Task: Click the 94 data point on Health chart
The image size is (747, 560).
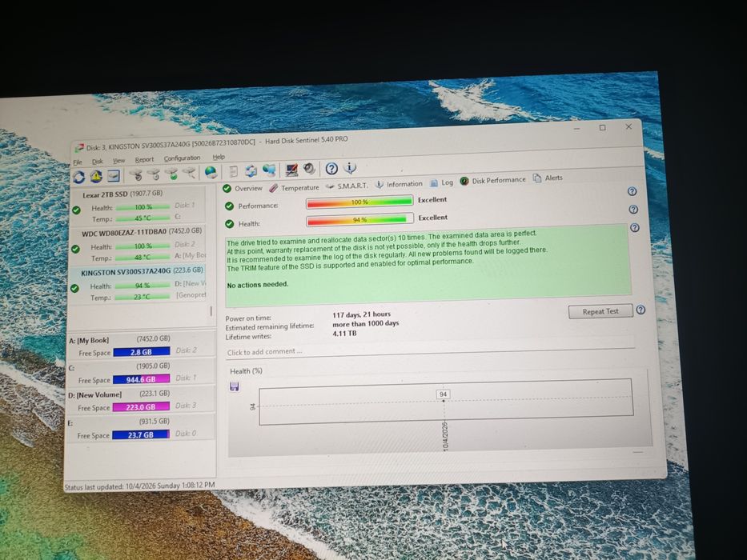Action: click(444, 401)
